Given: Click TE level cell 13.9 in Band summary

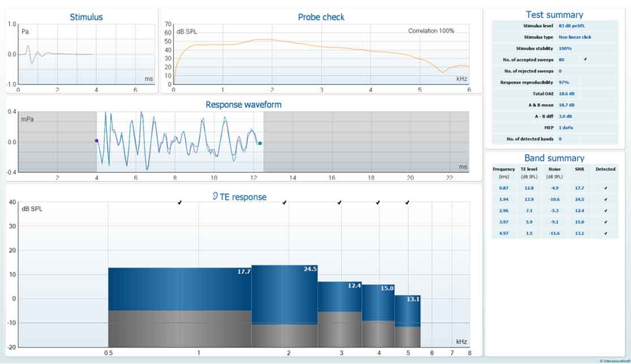Looking at the screenshot, I should [529, 199].
